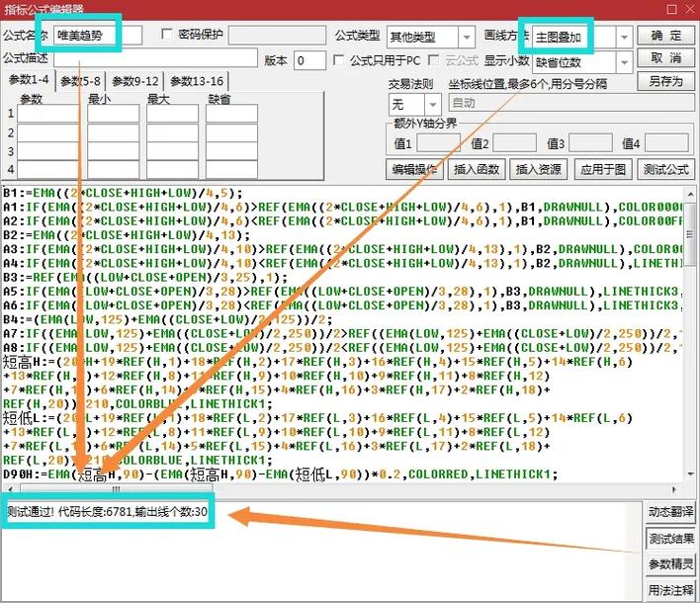
Task: Expand the 交易法则 dropdown
Action: [433, 103]
